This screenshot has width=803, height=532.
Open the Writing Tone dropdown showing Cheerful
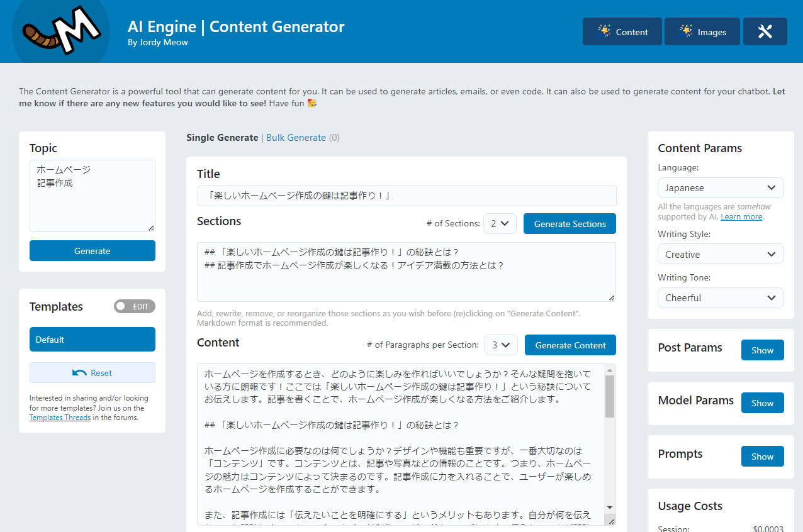[x=721, y=297]
